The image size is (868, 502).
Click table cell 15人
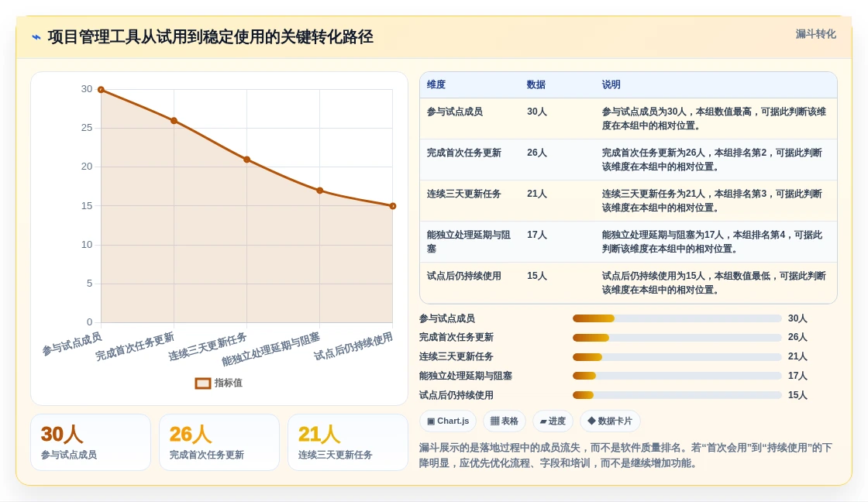pyautogui.click(x=537, y=276)
